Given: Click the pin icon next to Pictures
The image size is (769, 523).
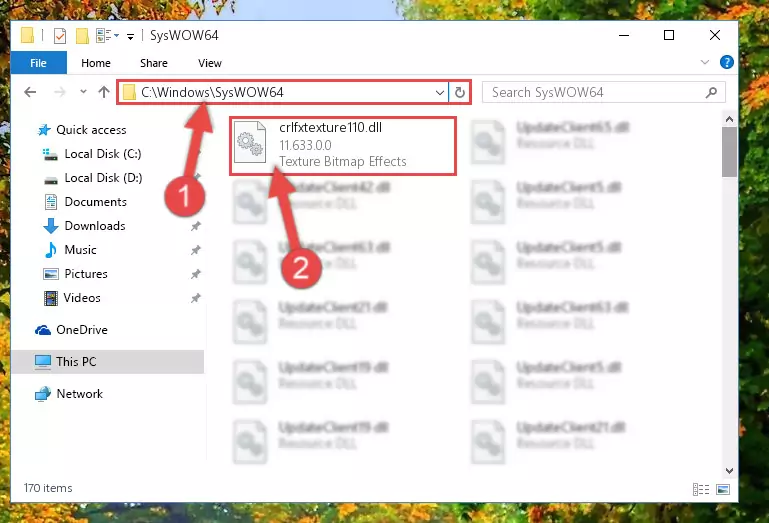Looking at the screenshot, I should point(196,274).
